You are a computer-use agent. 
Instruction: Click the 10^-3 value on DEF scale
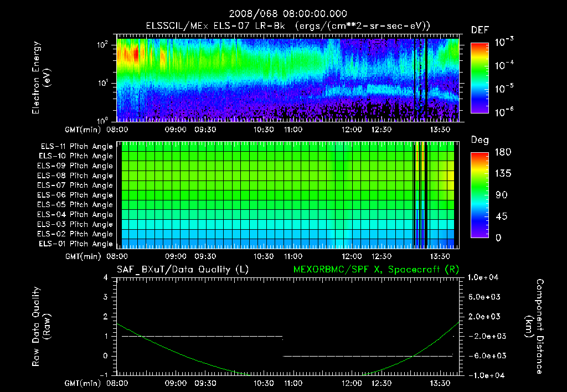tap(504, 42)
